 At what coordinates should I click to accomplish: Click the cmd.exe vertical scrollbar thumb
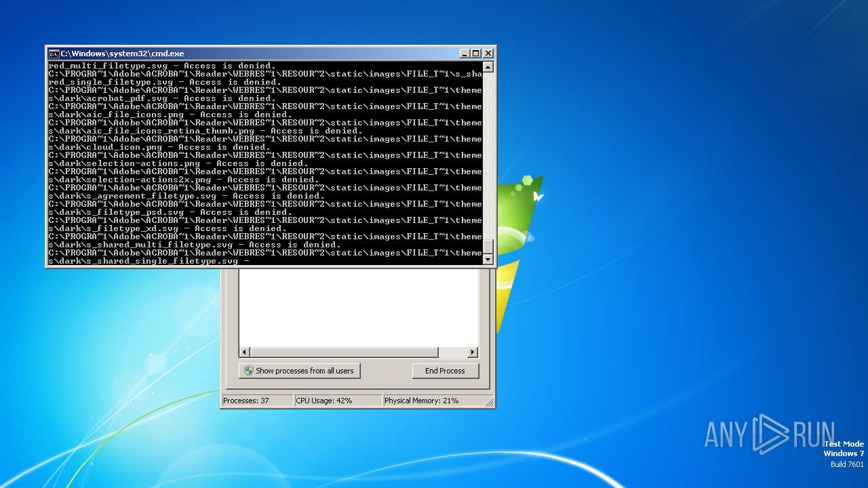click(488, 247)
